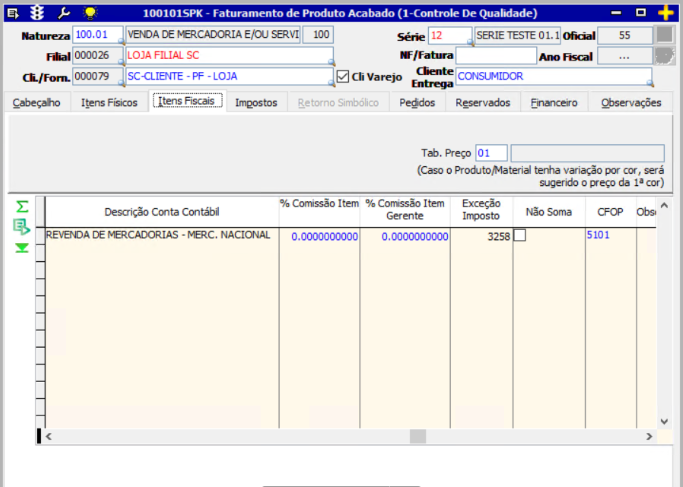Click the gray icon next to Ano Fiscal
This screenshot has height=487, width=683.
(x=664, y=56)
